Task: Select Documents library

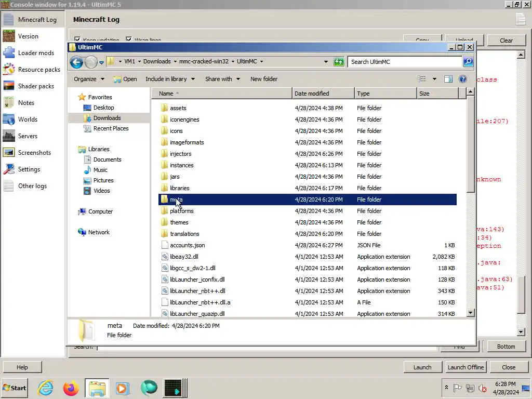Action: (107, 159)
